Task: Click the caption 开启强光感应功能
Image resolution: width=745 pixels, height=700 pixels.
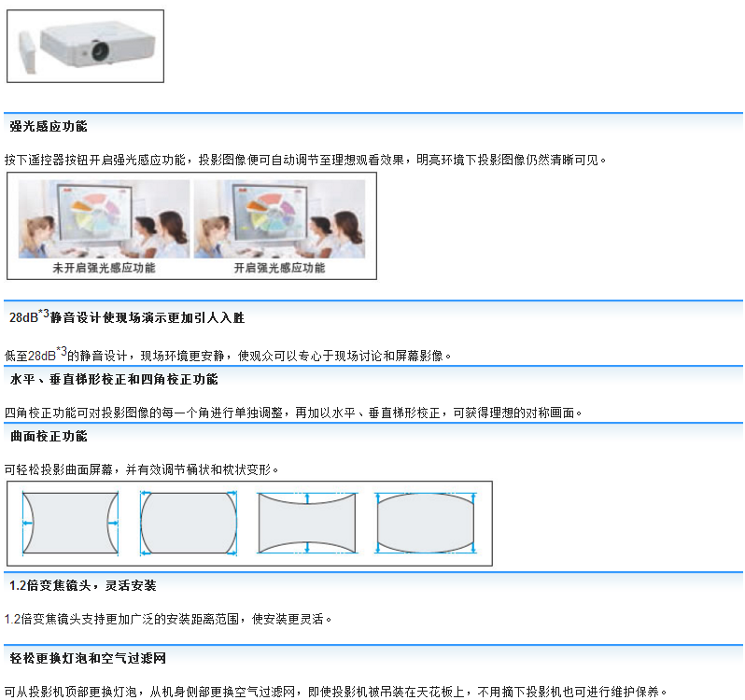Action: (279, 268)
